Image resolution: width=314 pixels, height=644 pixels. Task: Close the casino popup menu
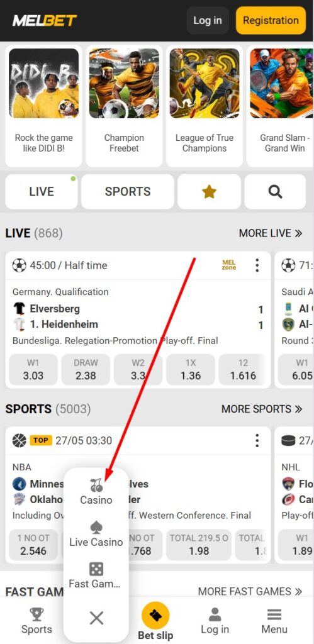(x=96, y=618)
